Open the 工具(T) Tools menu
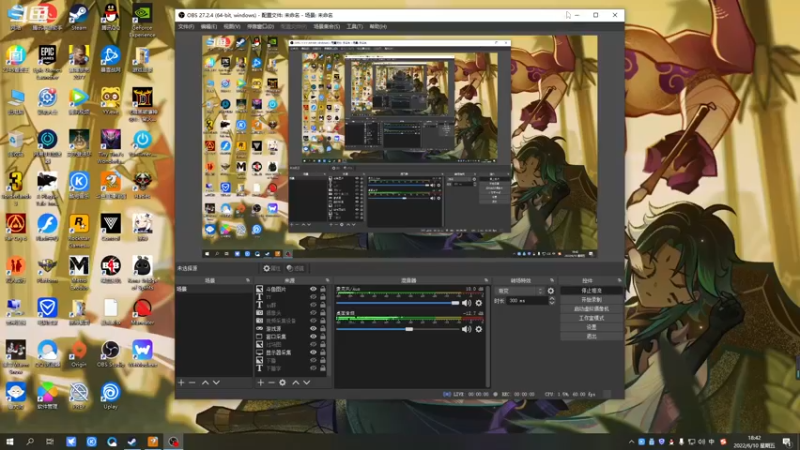The image size is (800, 450). [x=355, y=27]
